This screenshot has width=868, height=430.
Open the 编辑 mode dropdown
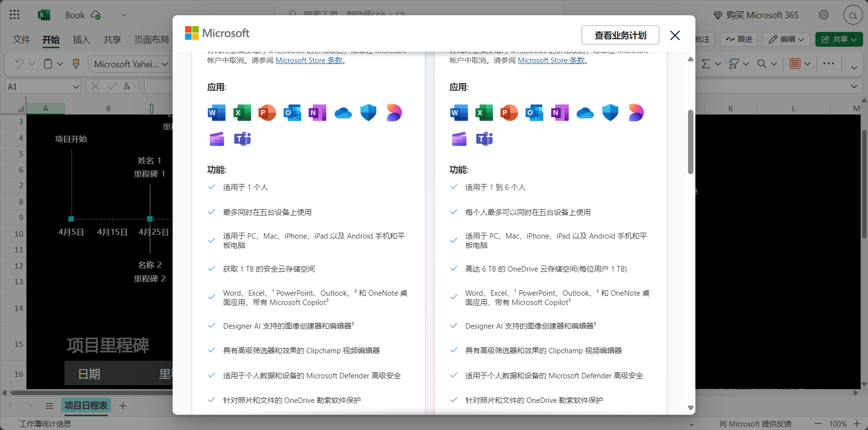point(787,39)
